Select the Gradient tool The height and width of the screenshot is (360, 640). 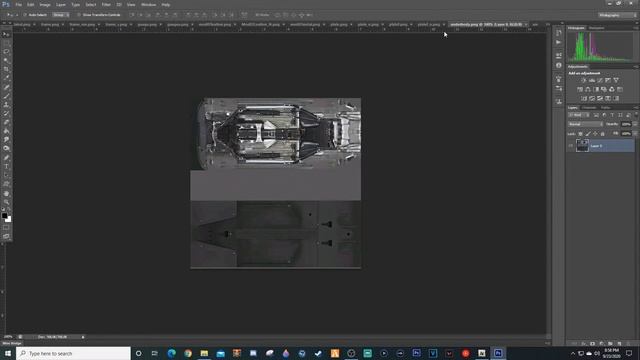pyautogui.click(x=6, y=131)
